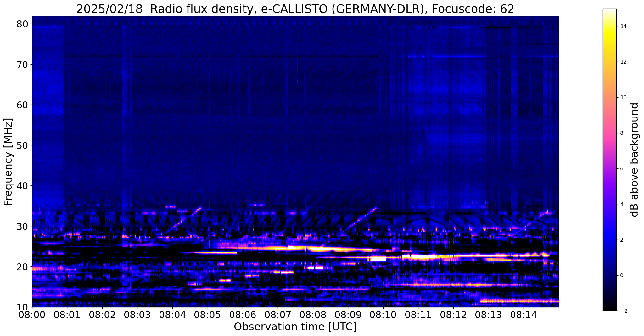Click the 08:06 time tick label
The width and height of the screenshot is (644, 336).
[x=243, y=314]
